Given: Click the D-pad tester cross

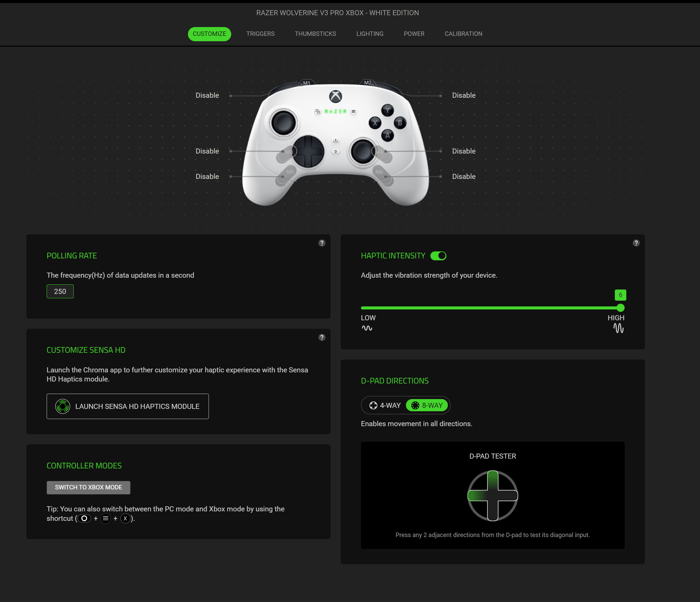Looking at the screenshot, I should (x=493, y=495).
